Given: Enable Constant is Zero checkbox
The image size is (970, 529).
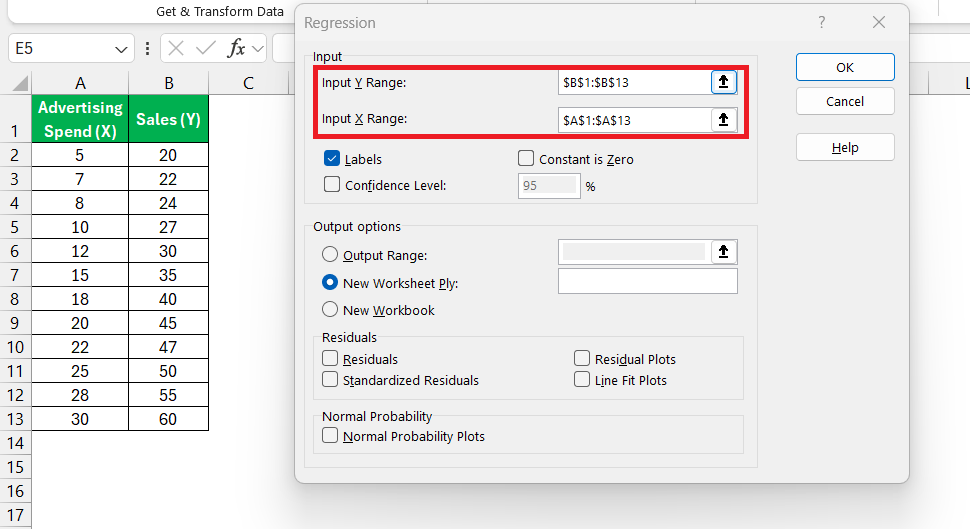Looking at the screenshot, I should (x=526, y=158).
